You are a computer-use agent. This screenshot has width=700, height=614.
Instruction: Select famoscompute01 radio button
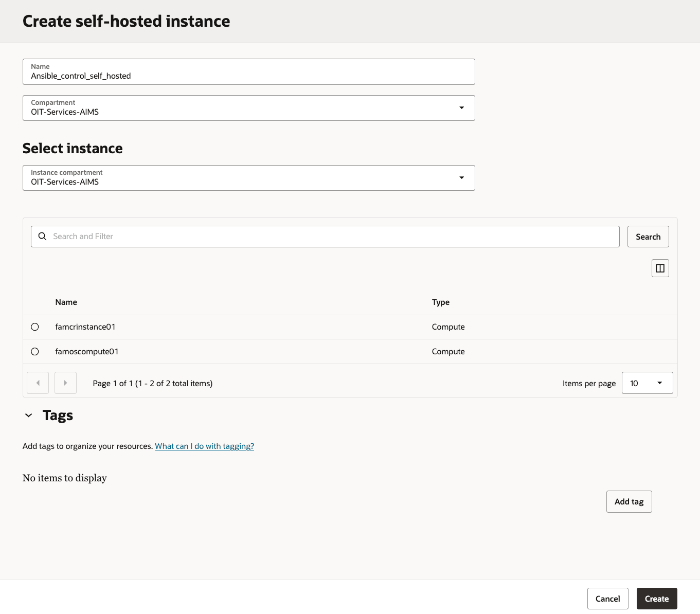tap(35, 352)
